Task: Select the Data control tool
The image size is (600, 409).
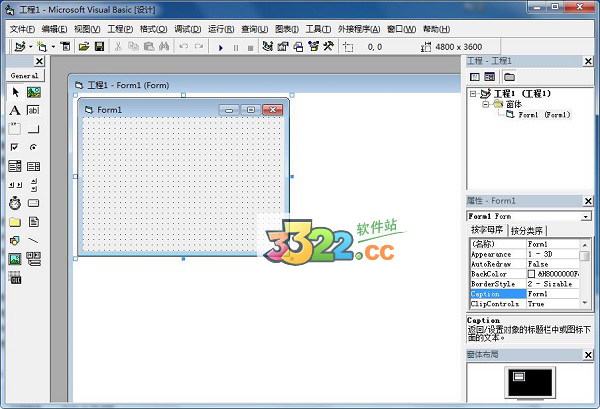Action: point(34,259)
